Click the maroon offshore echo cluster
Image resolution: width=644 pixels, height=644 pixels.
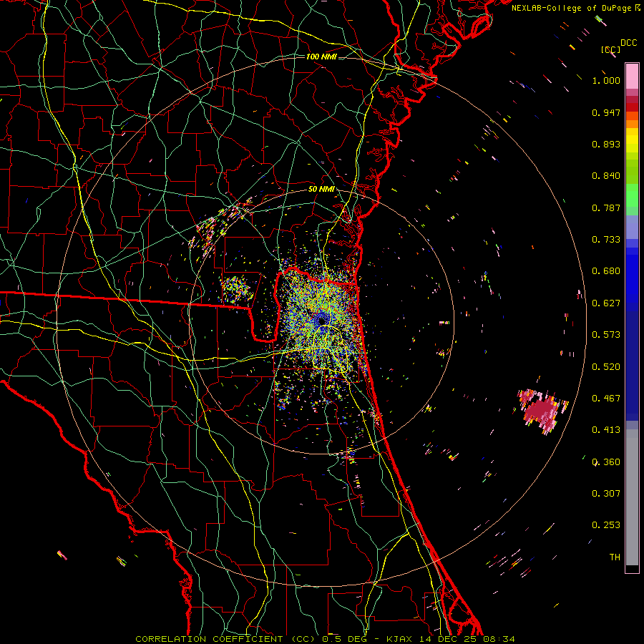click(540, 410)
